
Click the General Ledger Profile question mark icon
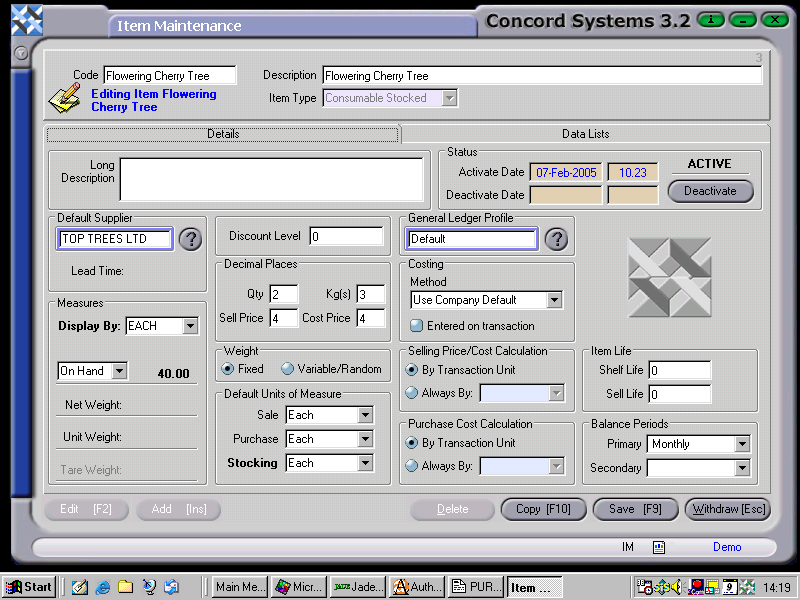coord(558,239)
